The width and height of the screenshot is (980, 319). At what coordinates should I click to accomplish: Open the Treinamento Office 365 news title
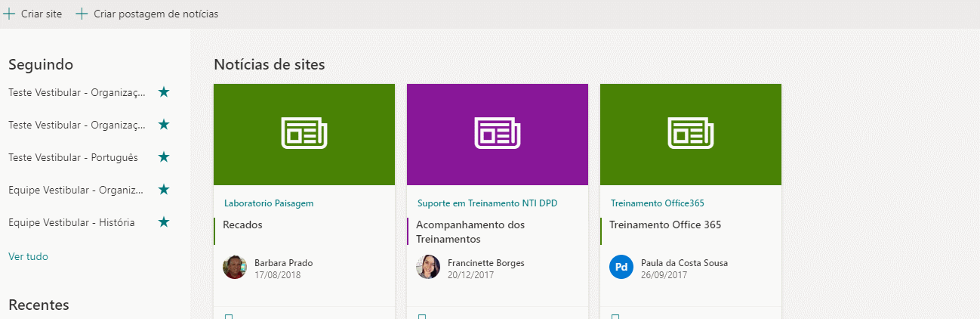pos(665,225)
